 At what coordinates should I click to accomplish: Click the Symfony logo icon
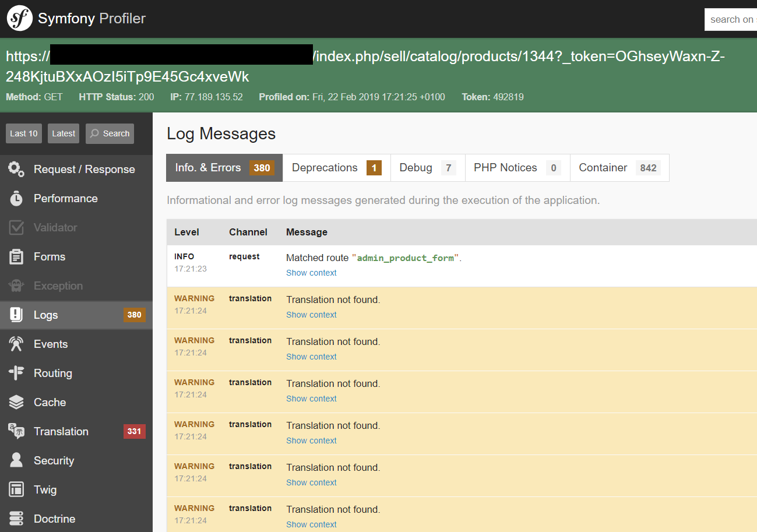pos(19,19)
